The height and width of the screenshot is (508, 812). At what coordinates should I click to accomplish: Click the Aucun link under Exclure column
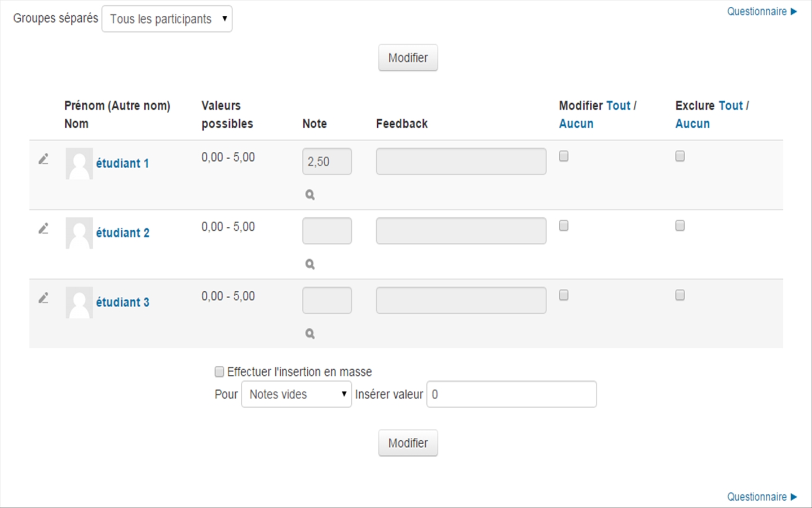point(692,124)
